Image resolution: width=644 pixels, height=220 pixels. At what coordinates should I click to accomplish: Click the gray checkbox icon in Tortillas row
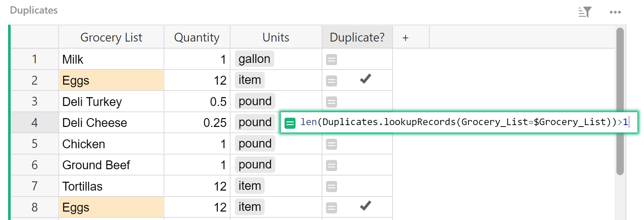[331, 186]
